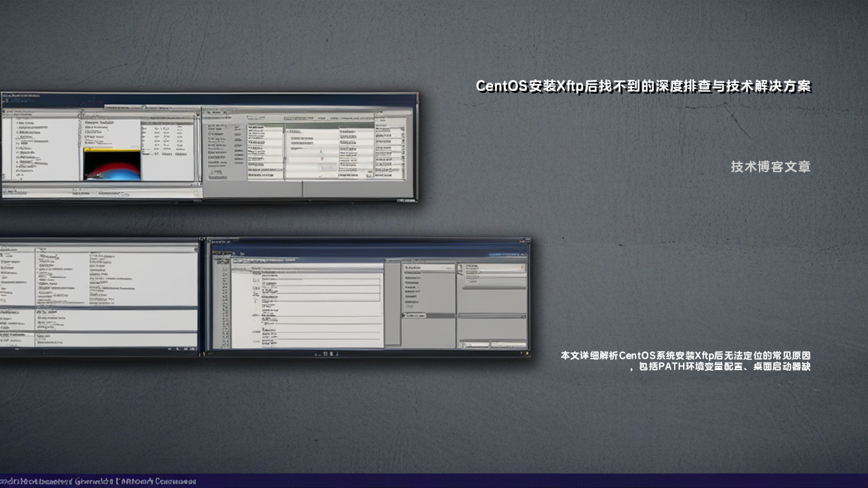Open the lower-left screenshot with two text columns

(x=100, y=297)
